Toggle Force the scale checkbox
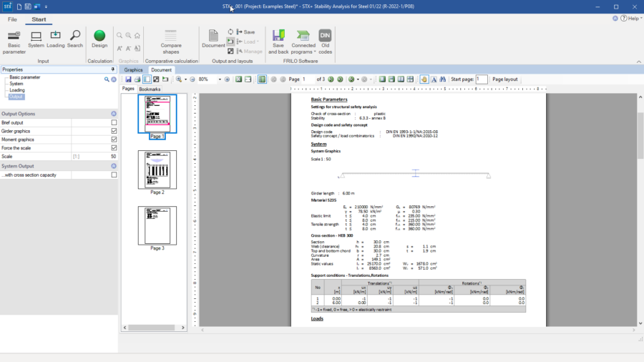This screenshot has width=644, height=362. 114,148
